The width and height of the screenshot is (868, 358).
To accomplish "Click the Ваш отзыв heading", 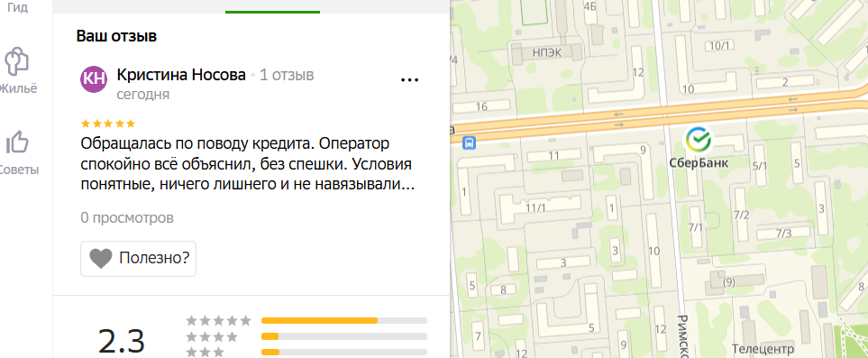I will 117,37.
